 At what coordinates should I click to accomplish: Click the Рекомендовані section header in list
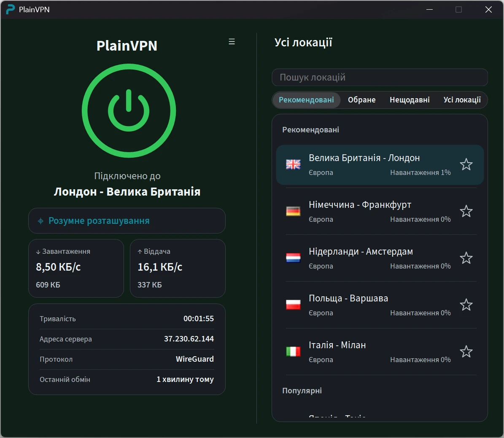pos(310,130)
